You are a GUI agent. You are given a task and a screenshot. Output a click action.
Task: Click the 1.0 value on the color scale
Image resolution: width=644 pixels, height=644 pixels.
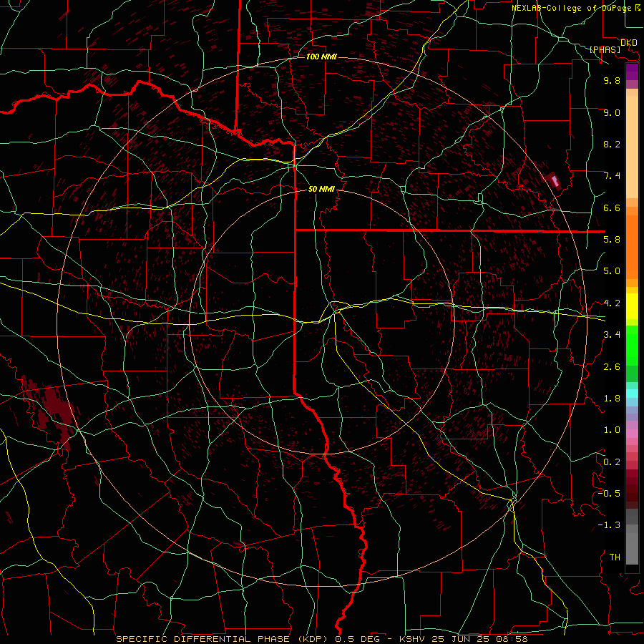coord(612,430)
